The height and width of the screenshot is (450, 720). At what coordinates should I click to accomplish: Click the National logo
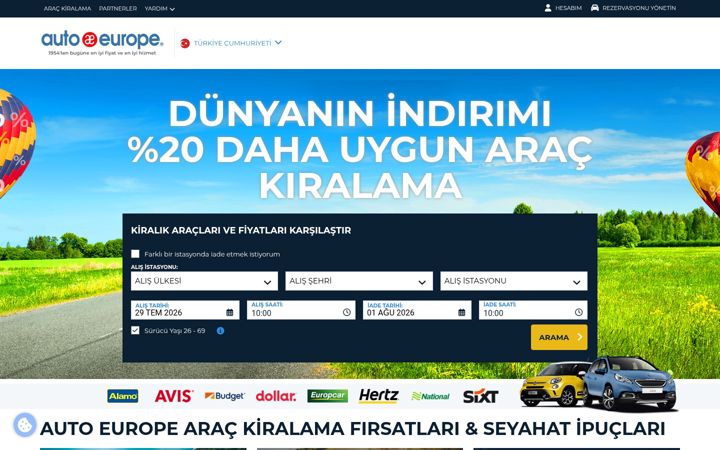[x=431, y=396]
